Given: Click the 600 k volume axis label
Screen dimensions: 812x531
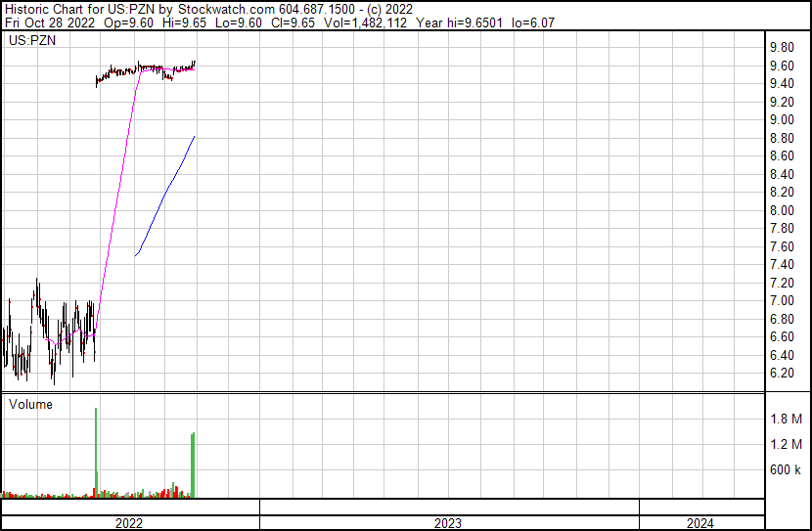Looking at the screenshot, I should (x=786, y=469).
